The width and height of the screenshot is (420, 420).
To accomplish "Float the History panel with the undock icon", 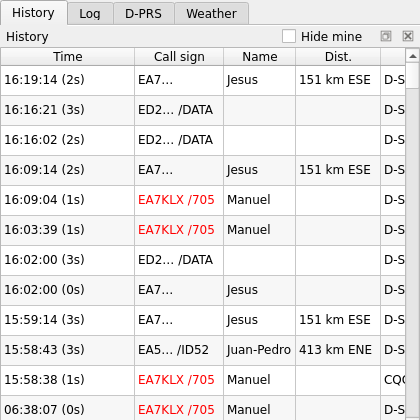I will click(386, 36).
